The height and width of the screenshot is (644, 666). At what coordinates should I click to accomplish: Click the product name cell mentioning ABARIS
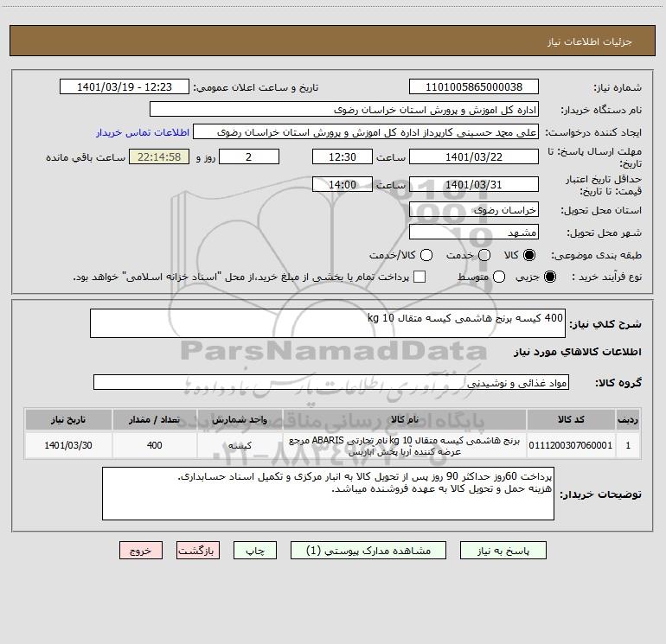click(x=405, y=445)
